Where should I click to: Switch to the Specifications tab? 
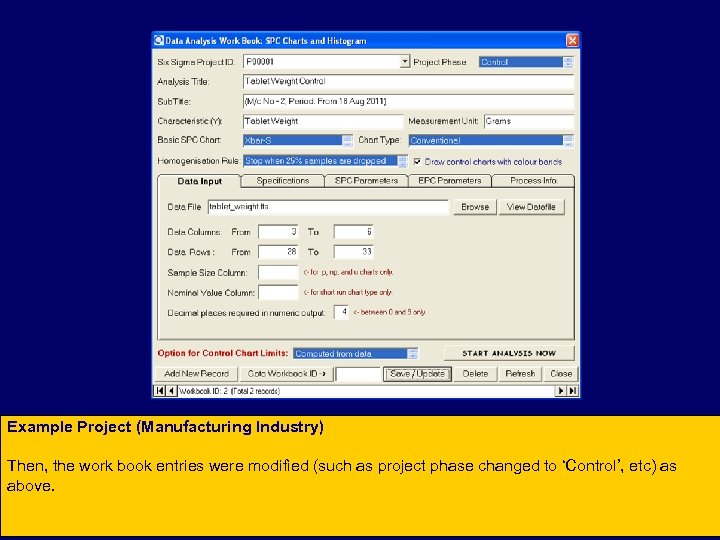tap(282, 181)
